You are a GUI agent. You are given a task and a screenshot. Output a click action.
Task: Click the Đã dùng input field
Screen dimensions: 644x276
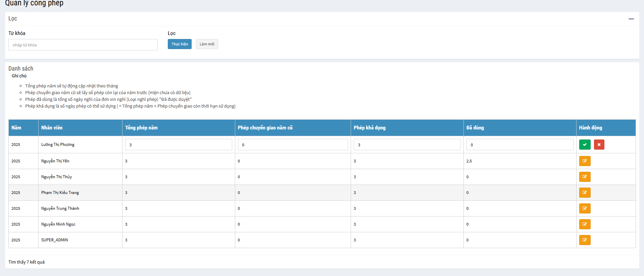pyautogui.click(x=519, y=145)
